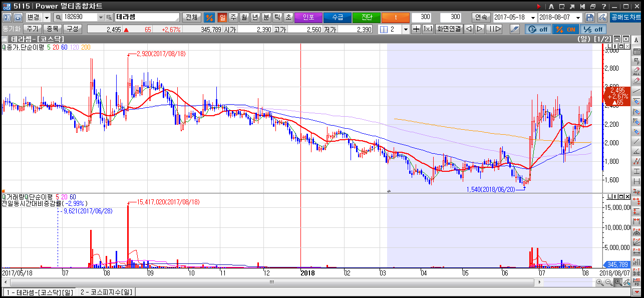Open the dropdown arrow next to 변경
The width and height of the screenshot is (644, 298).
[x=47, y=18]
